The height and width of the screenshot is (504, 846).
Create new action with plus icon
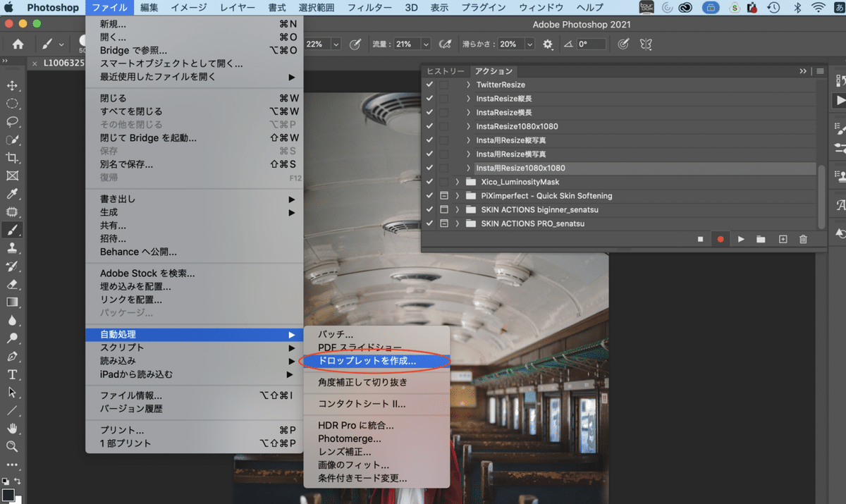pos(783,239)
